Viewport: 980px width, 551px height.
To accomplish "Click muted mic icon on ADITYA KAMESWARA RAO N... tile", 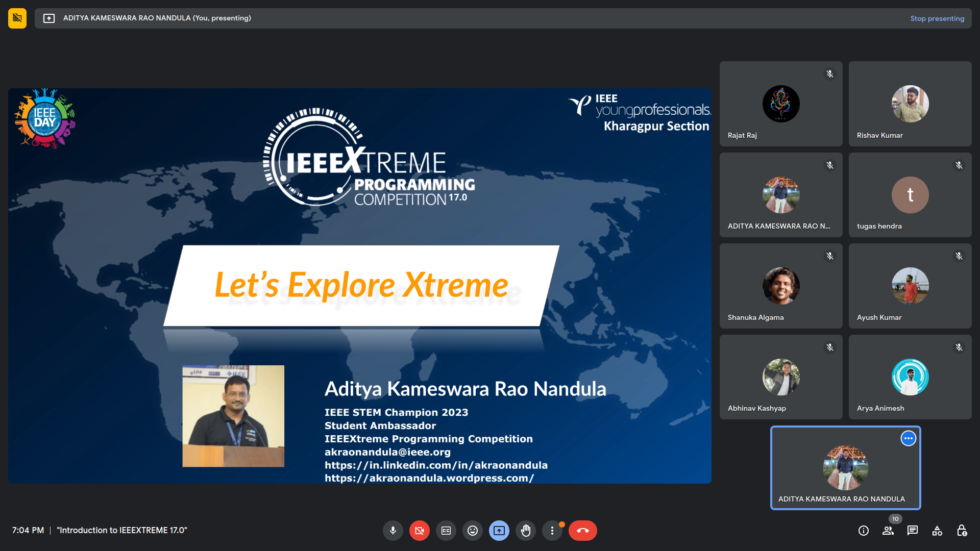I will coord(830,165).
